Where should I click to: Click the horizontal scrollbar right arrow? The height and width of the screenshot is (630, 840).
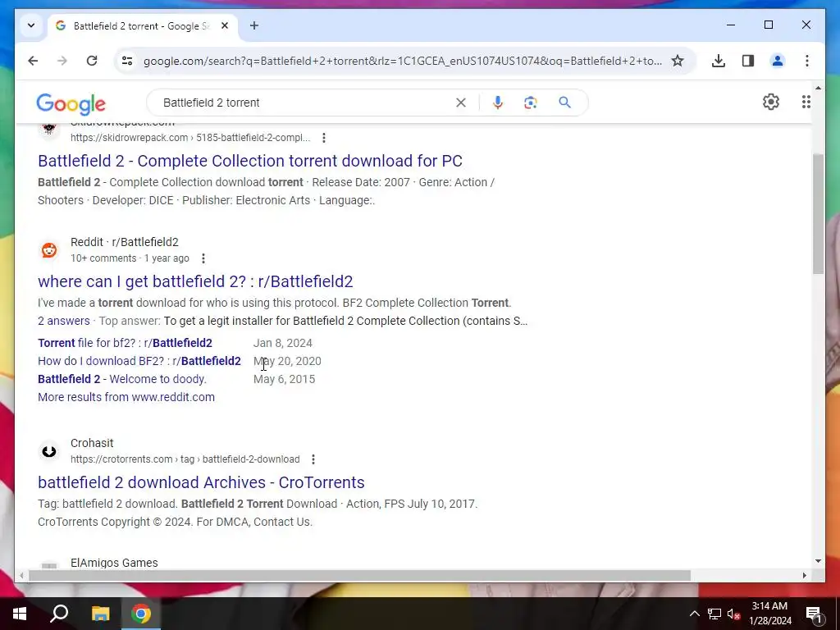[804, 575]
